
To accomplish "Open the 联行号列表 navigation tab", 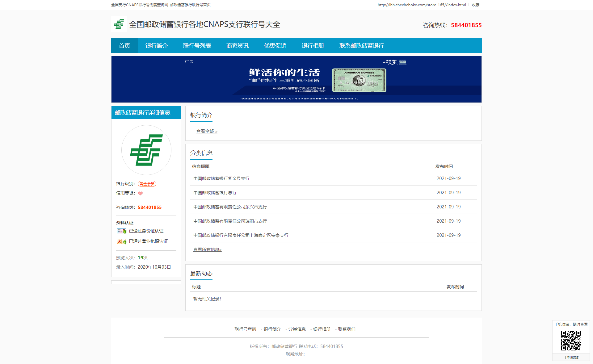I will click(197, 45).
